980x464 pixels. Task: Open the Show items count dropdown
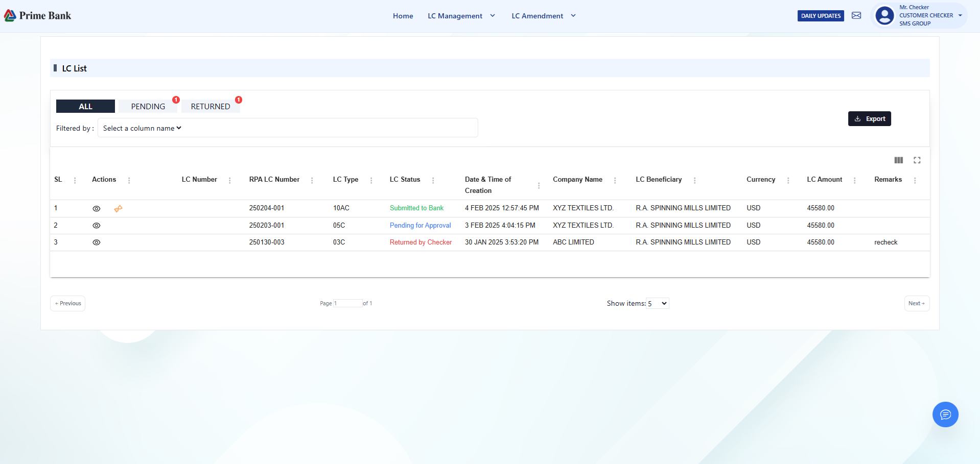pos(658,303)
